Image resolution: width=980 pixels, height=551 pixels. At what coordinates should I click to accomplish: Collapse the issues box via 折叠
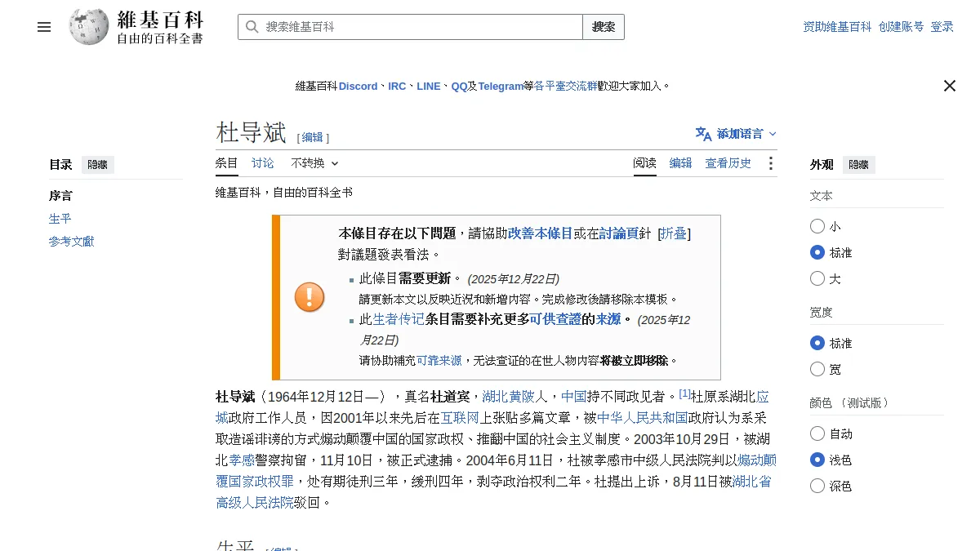674,233
